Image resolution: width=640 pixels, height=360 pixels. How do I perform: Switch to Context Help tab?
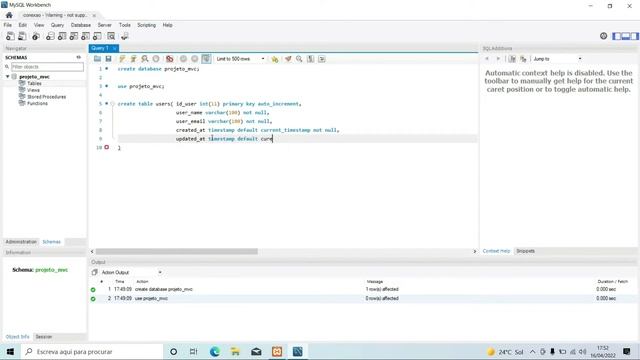(x=496, y=251)
